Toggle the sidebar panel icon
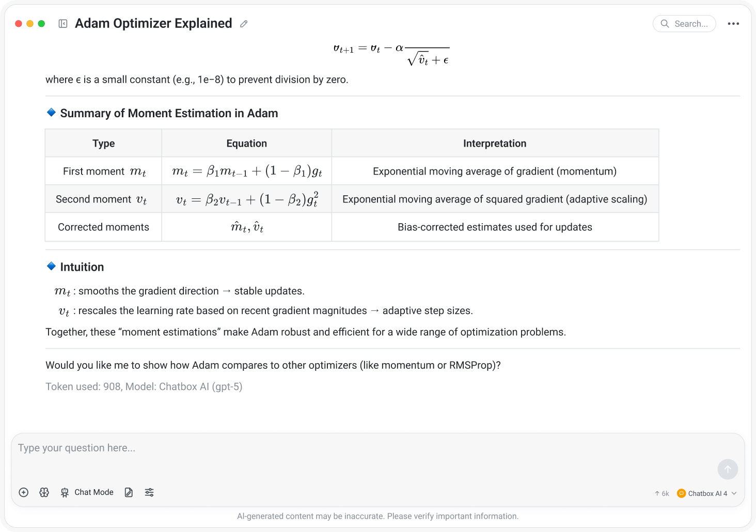Image resolution: width=756 pixels, height=532 pixels. pos(63,24)
